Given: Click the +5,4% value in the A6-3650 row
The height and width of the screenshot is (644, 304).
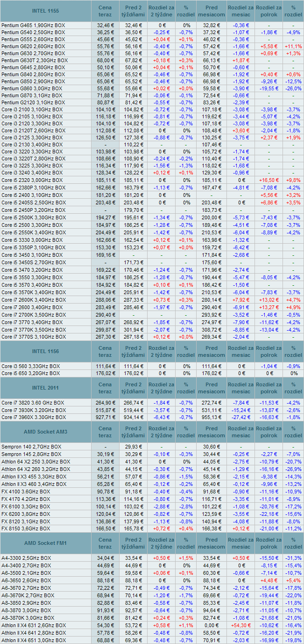Looking at the screenshot, I should point(293,580).
